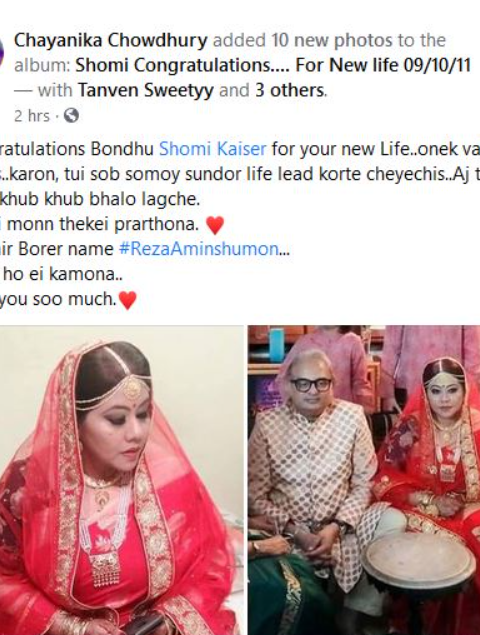This screenshot has width=480, height=635.
Task: Click the post text starting with Congratulations Bondhu
Action: click(240, 149)
